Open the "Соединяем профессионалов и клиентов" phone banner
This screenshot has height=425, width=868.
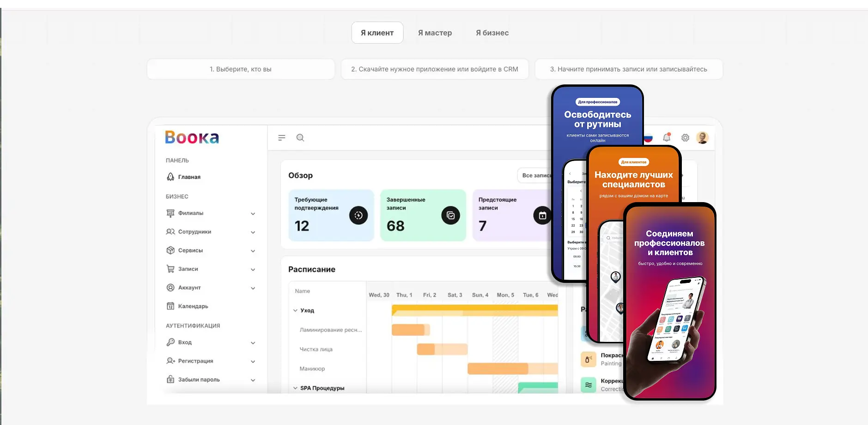pyautogui.click(x=669, y=302)
